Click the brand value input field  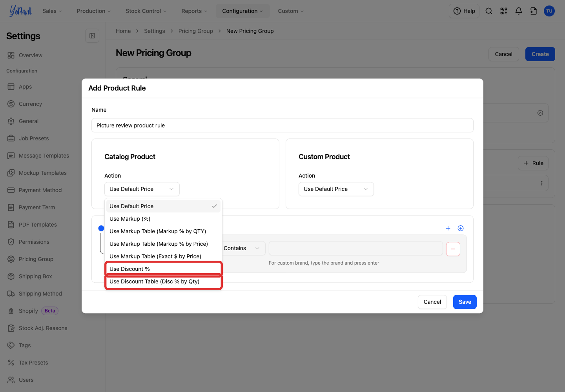coord(356,248)
